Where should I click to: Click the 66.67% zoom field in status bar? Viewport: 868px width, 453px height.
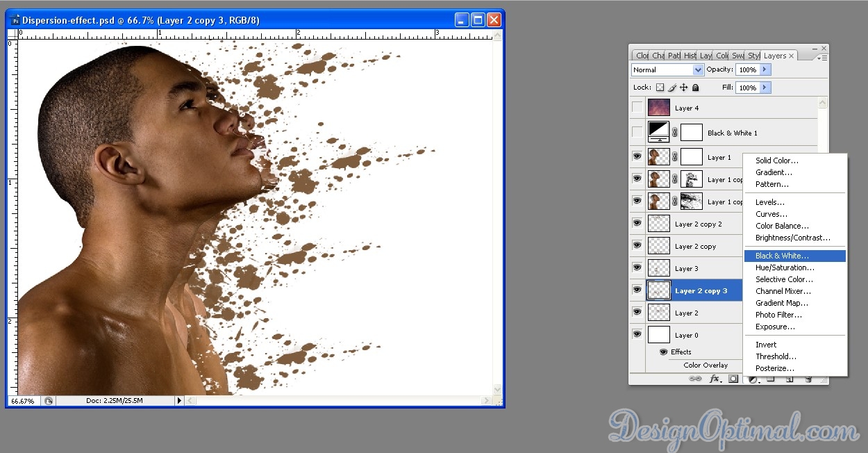pos(24,401)
